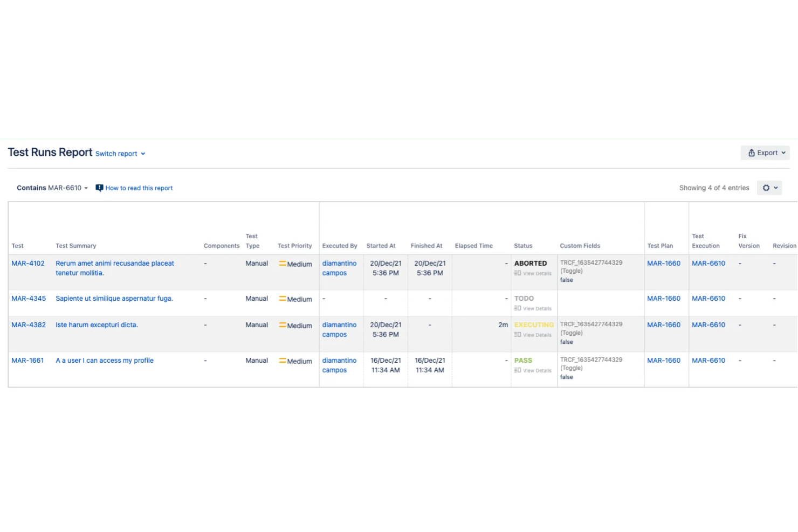Open View Details for passed run MAR-1661
Image resolution: width=798 pixels, height=532 pixels.
pyautogui.click(x=533, y=370)
